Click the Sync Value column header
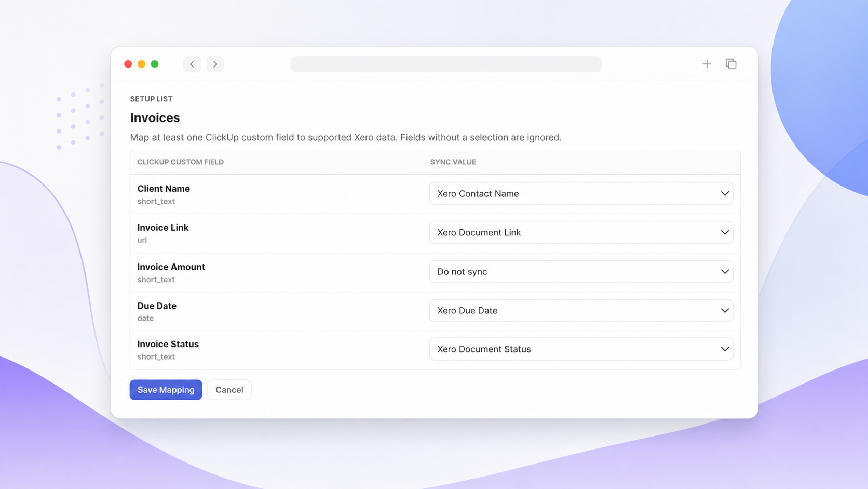 click(x=453, y=162)
